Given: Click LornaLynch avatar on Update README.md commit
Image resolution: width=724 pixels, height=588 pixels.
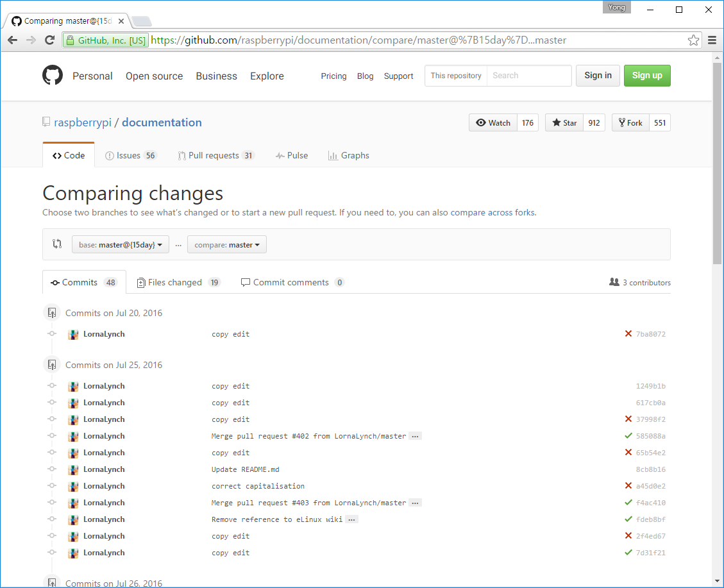Looking at the screenshot, I should coord(73,469).
